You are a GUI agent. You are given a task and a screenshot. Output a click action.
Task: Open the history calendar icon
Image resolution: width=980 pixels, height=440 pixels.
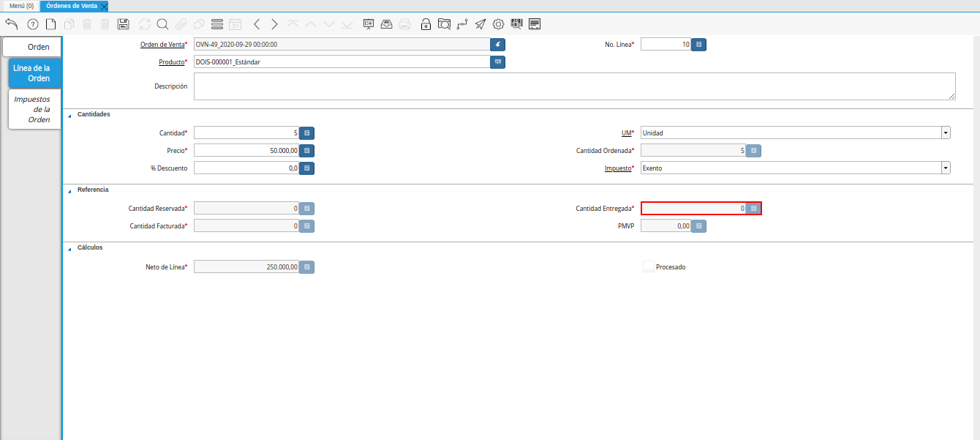pyautogui.click(x=235, y=24)
